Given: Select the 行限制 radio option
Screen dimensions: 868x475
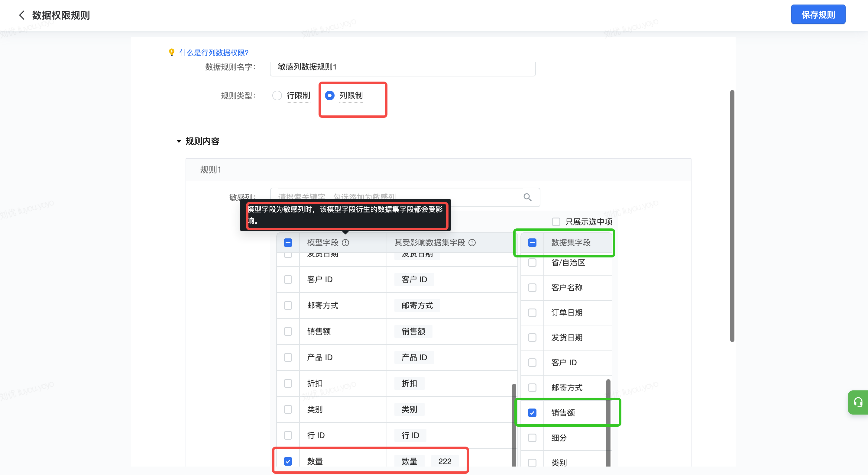Looking at the screenshot, I should click(277, 95).
